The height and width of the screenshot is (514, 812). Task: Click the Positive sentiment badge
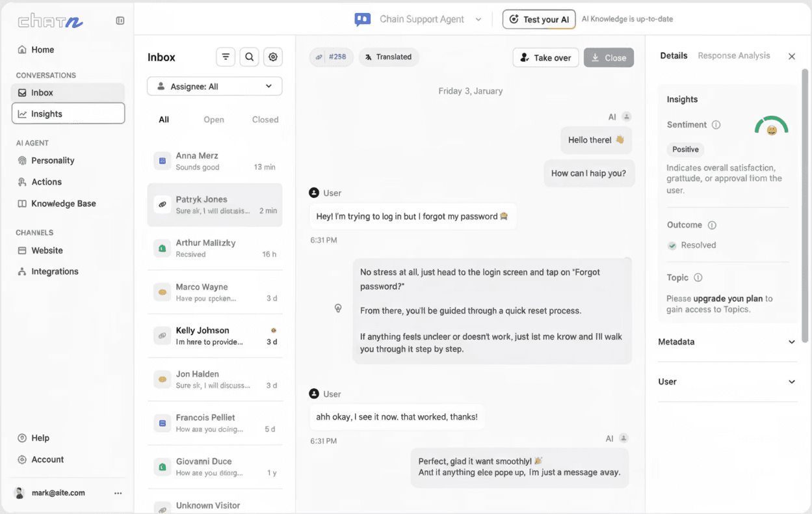click(x=685, y=150)
